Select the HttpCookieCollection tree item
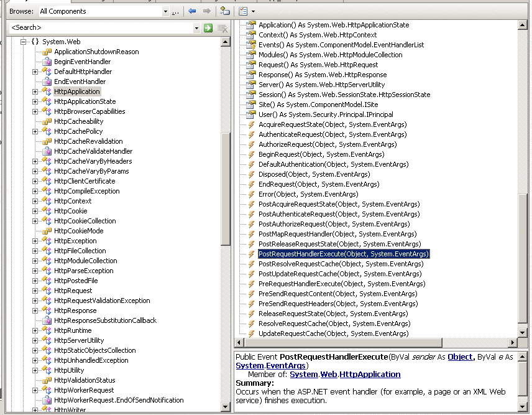 tap(85, 221)
